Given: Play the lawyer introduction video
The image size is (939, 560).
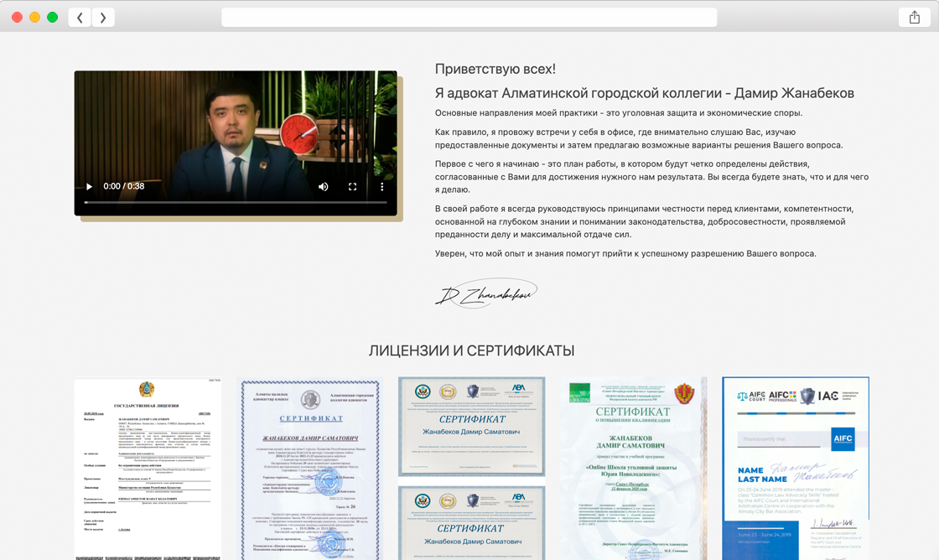Looking at the screenshot, I should pyautogui.click(x=90, y=186).
